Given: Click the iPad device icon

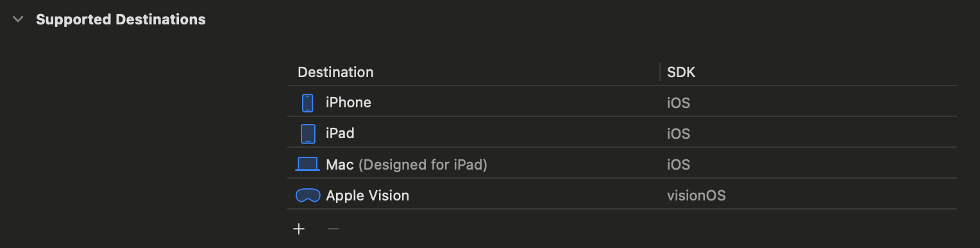Looking at the screenshot, I should tap(308, 134).
